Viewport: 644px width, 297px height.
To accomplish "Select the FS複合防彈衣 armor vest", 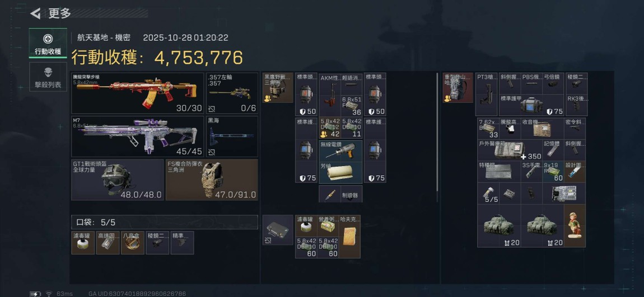I will pos(212,180).
